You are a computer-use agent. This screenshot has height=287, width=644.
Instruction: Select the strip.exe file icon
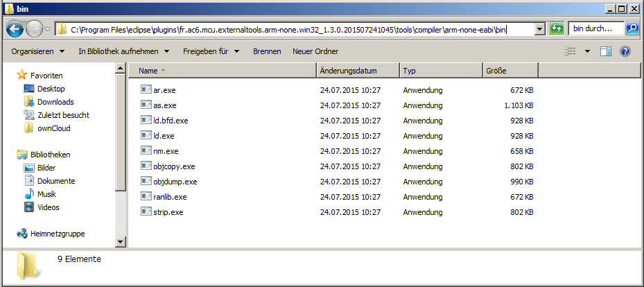pos(146,212)
